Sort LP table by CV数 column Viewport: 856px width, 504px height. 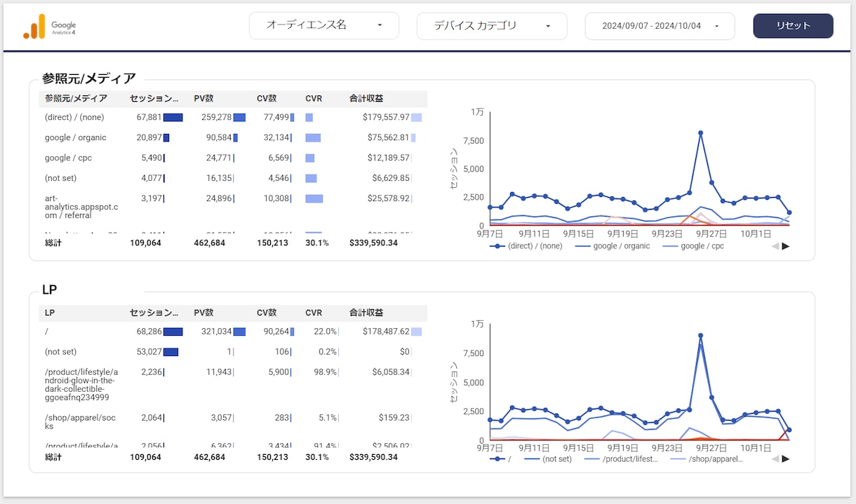(x=267, y=313)
